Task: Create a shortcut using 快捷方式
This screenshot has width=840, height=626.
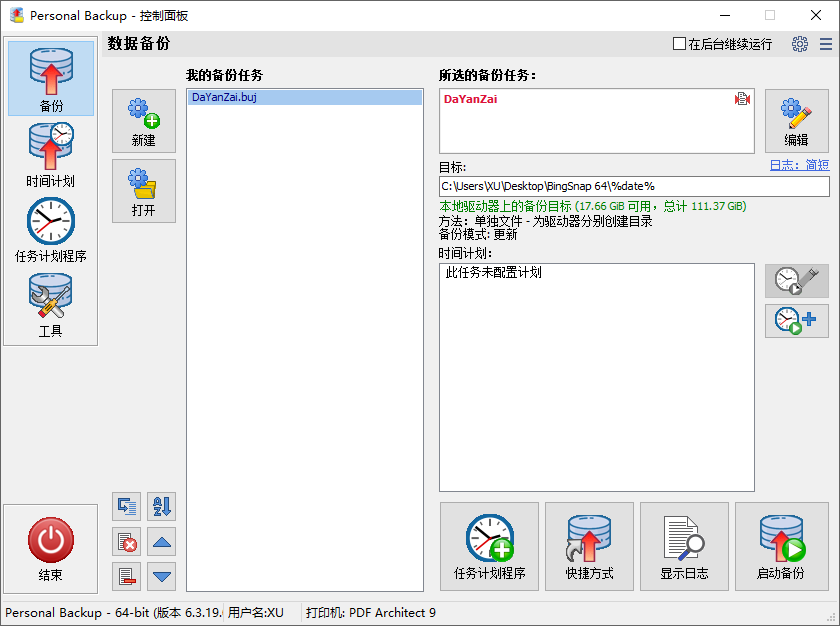Action: 589,546
